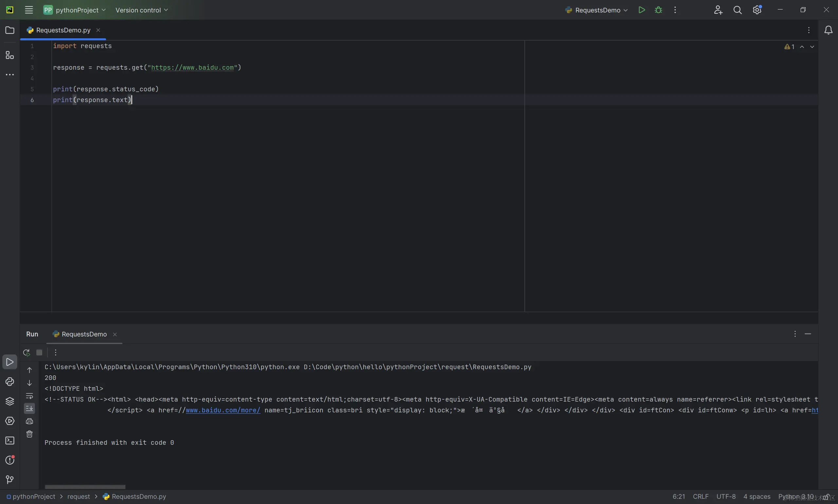Open www.baidu.com/more link in console
Viewport: 838px width, 504px height.
(223, 410)
